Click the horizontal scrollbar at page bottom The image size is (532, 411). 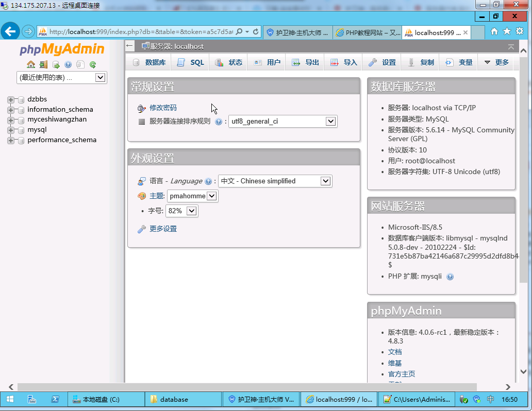pos(247,387)
